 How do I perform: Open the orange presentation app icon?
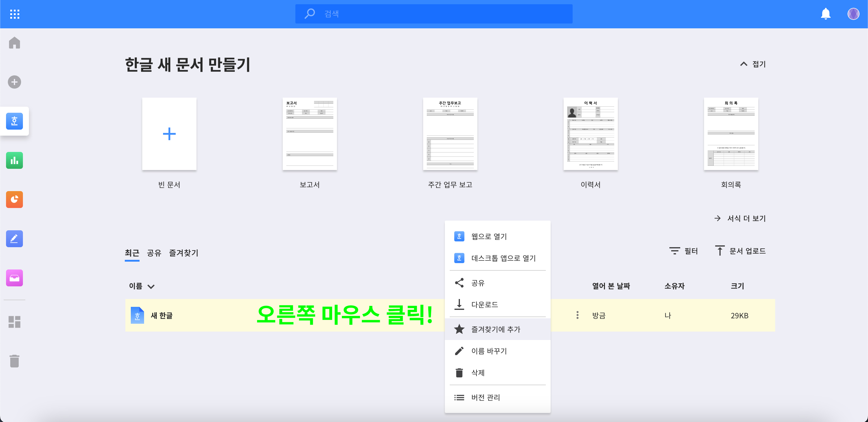[14, 200]
